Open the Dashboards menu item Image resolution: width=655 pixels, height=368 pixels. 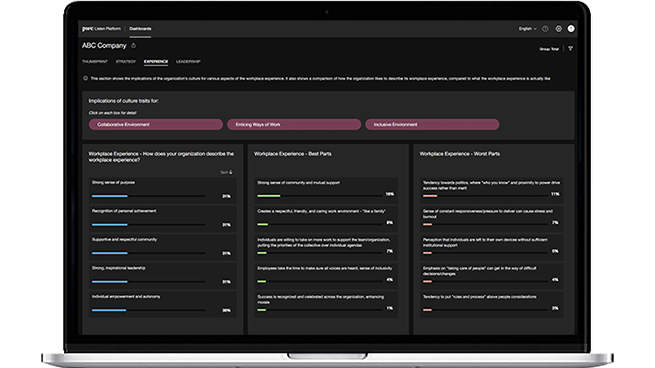(140, 29)
